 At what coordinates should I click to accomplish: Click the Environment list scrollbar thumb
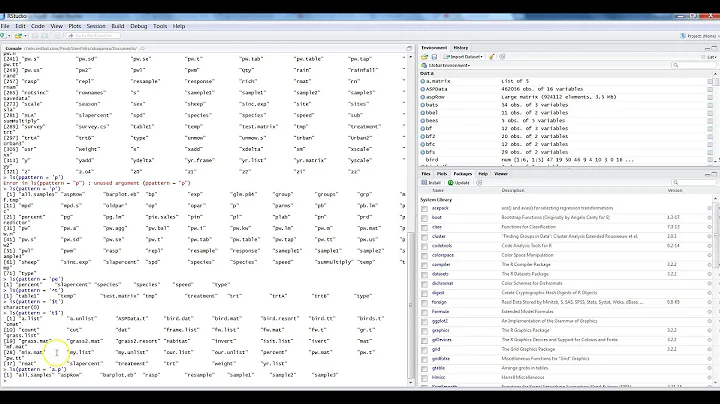716,82
